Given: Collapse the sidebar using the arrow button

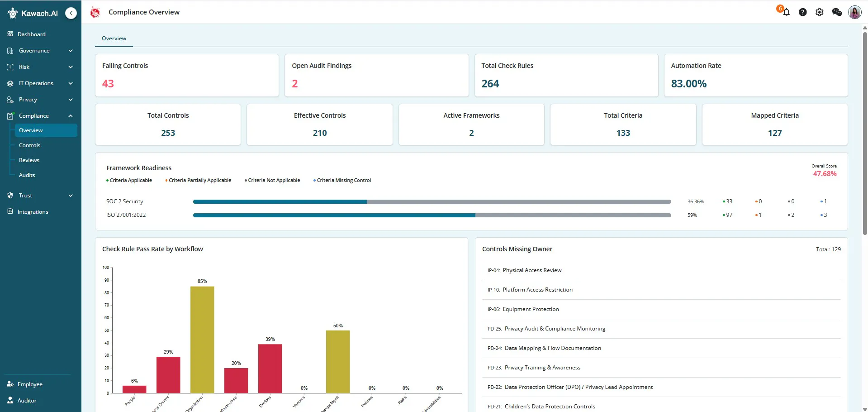Looking at the screenshot, I should coord(71,13).
